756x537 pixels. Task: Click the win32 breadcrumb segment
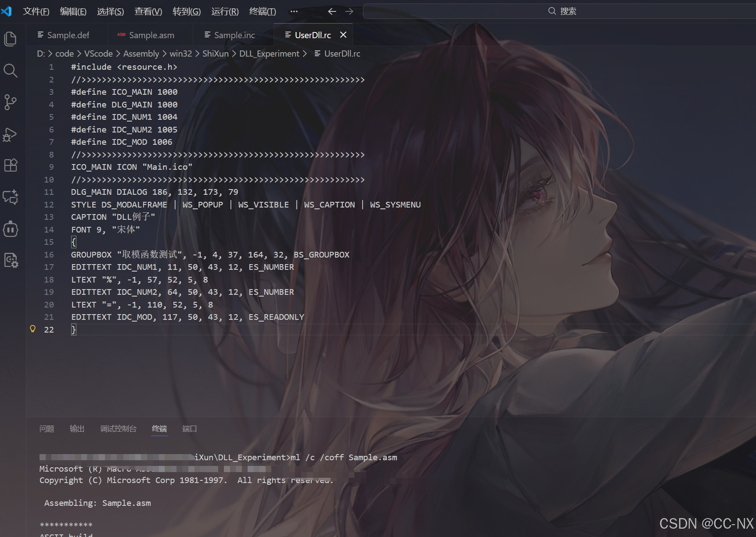pyautogui.click(x=181, y=54)
